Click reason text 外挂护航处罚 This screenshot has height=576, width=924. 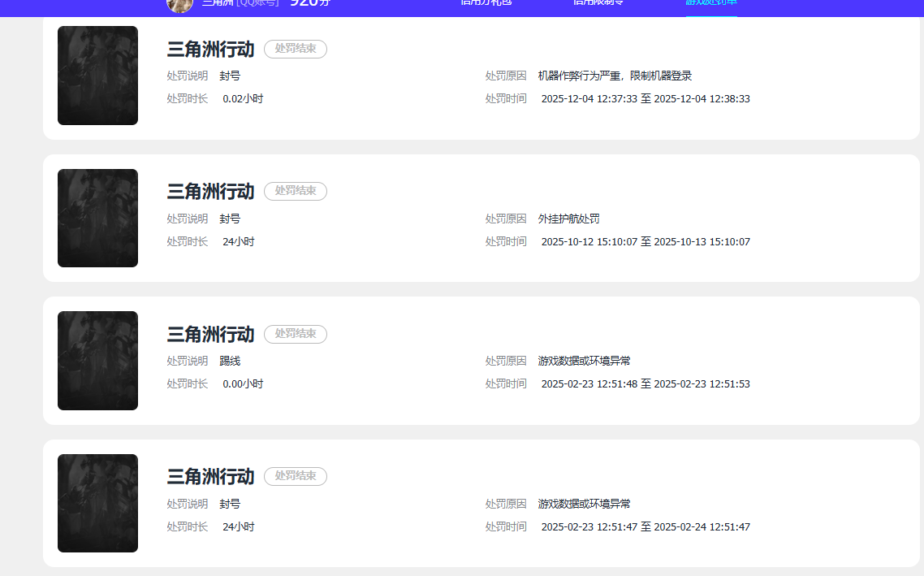[568, 219]
